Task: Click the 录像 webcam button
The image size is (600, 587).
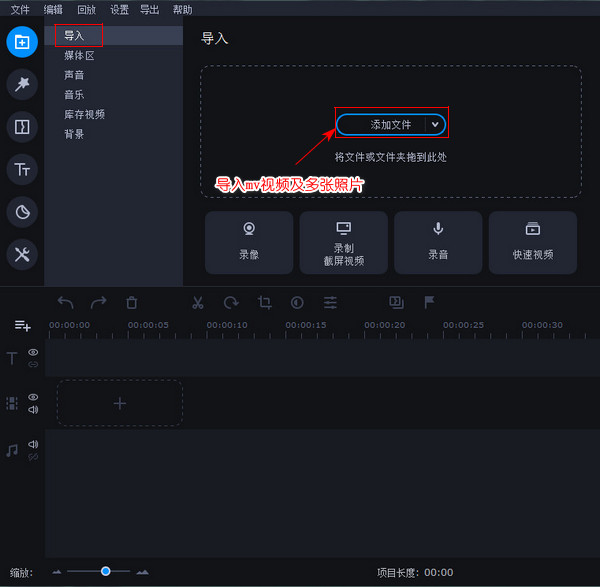Action: click(x=249, y=242)
